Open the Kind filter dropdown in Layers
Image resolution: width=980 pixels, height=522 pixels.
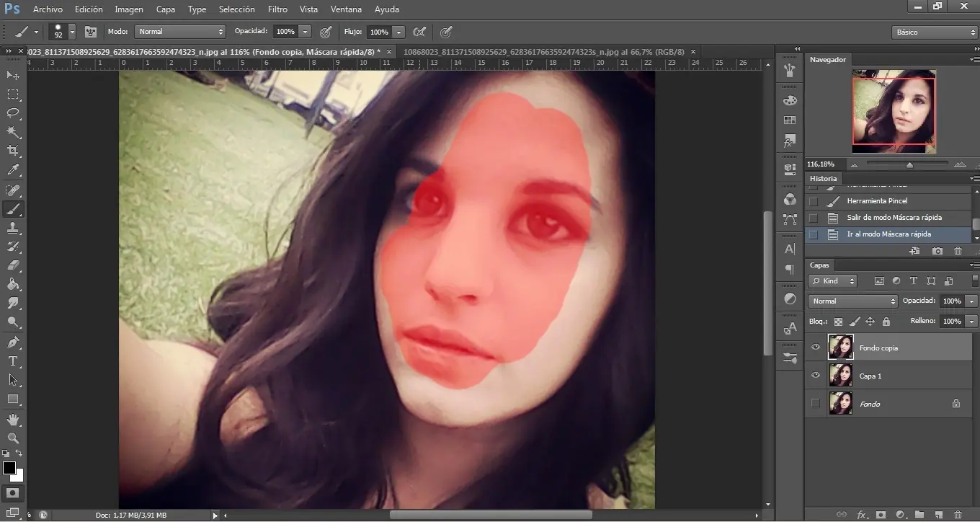point(832,281)
